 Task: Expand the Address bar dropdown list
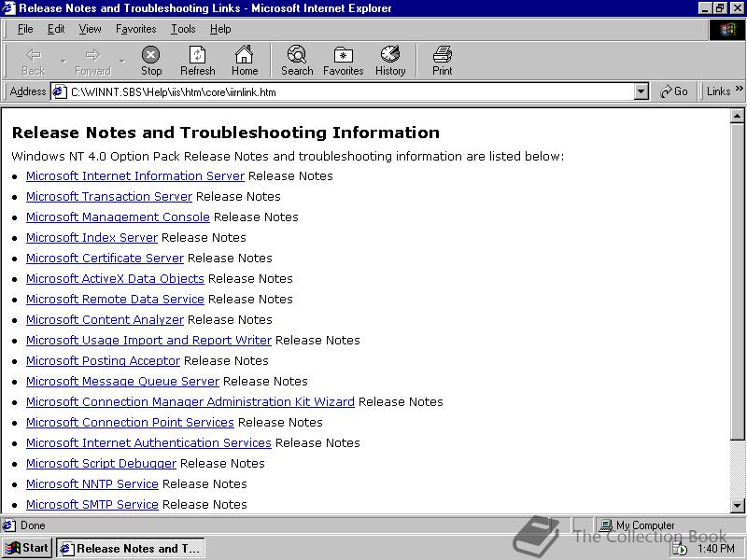(641, 91)
